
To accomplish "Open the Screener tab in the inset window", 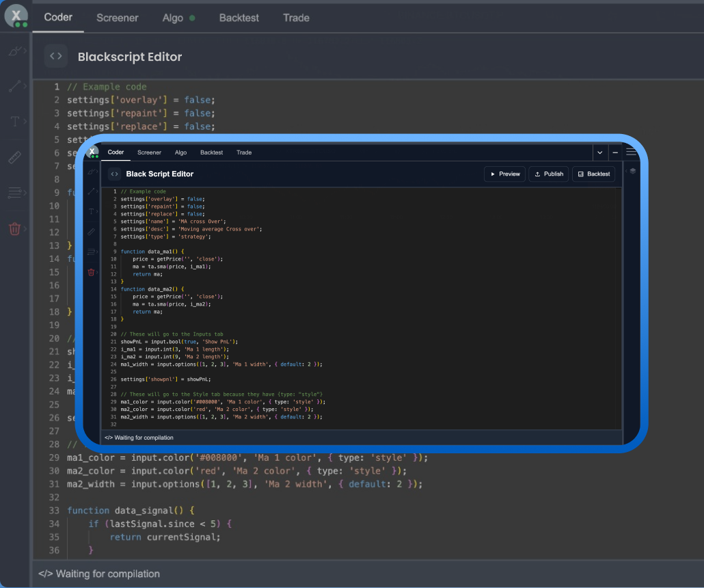I will coord(149,152).
